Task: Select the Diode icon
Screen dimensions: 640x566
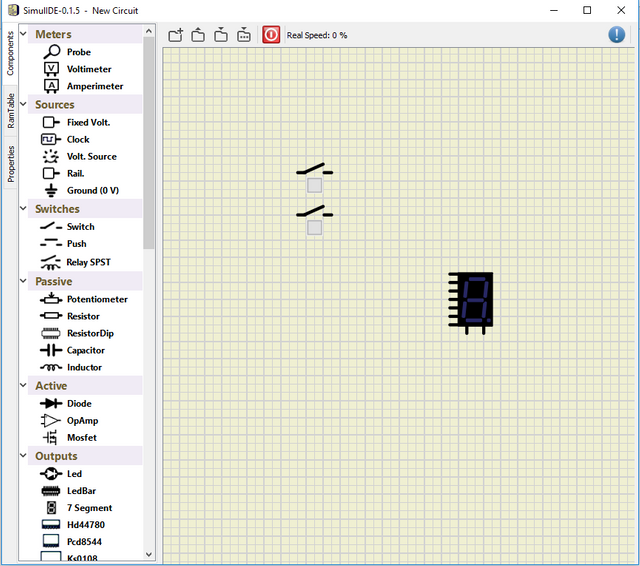Action: tap(51, 403)
